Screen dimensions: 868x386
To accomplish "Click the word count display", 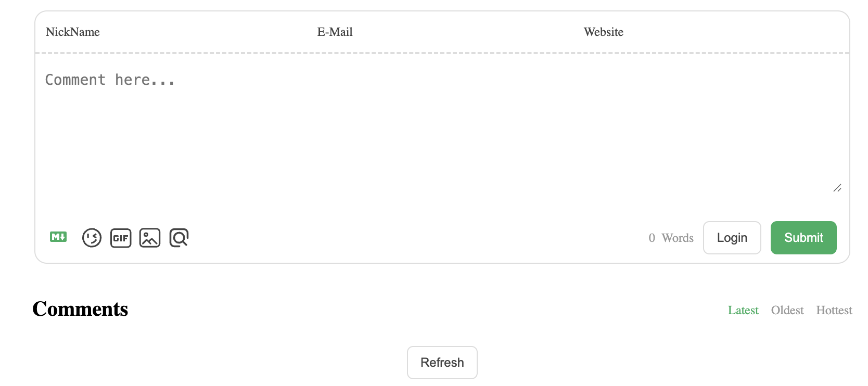I will coord(671,238).
